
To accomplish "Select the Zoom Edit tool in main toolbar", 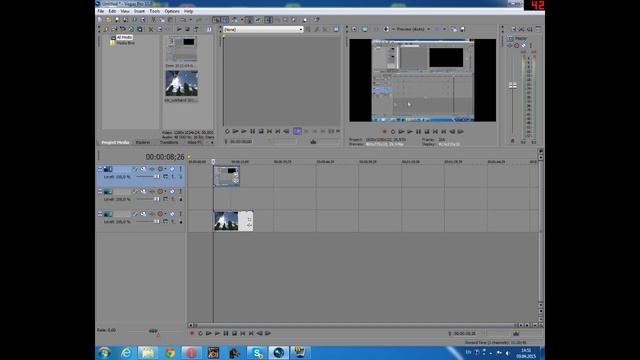I will (293, 20).
